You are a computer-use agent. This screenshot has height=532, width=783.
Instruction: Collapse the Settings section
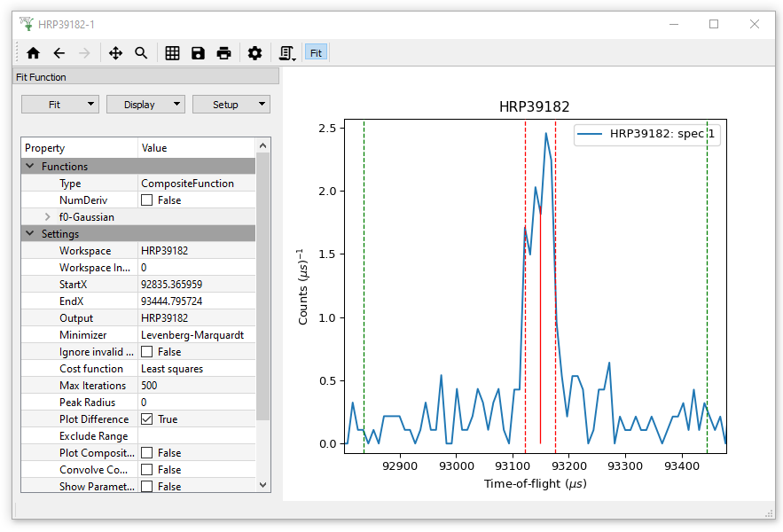tap(30, 234)
